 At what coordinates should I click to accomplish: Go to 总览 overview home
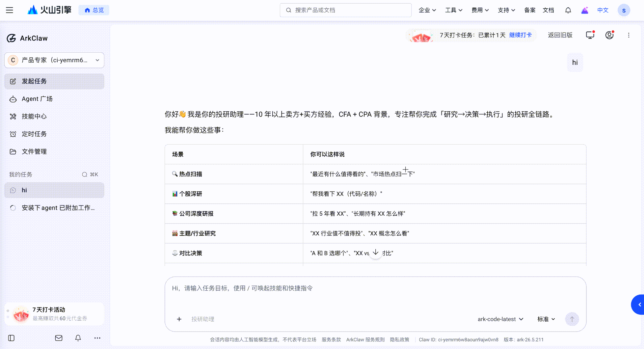click(x=94, y=10)
